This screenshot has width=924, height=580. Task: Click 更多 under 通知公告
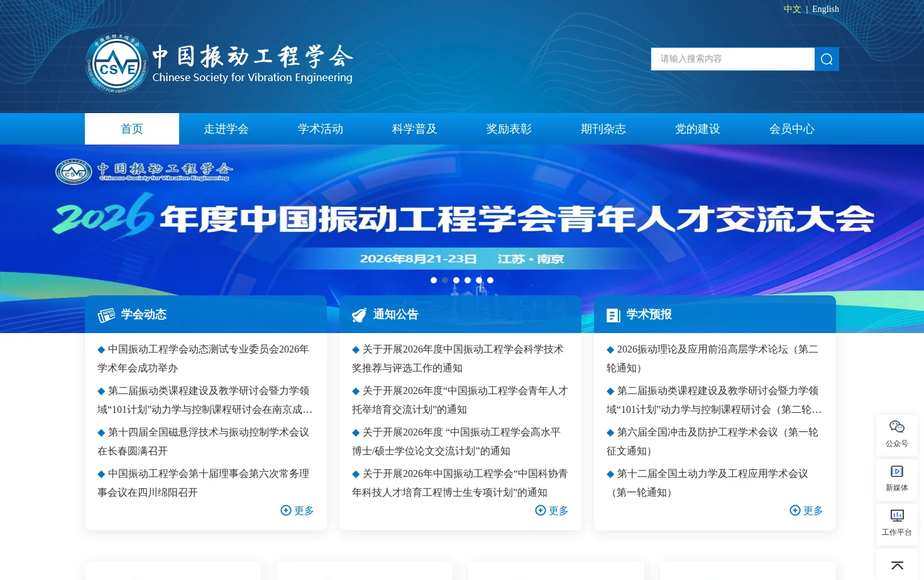click(559, 511)
